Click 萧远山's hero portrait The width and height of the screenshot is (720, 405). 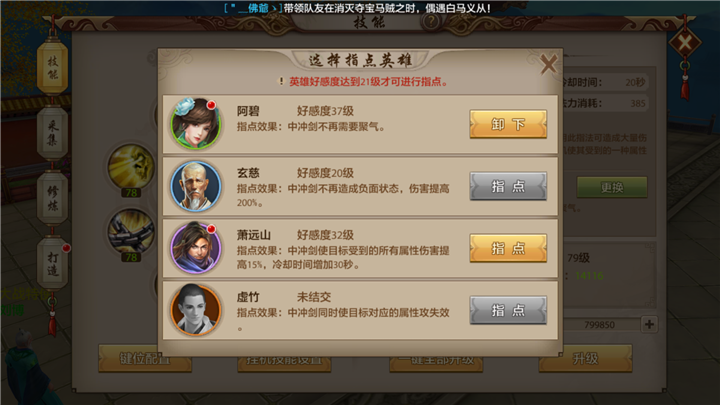[x=196, y=248]
